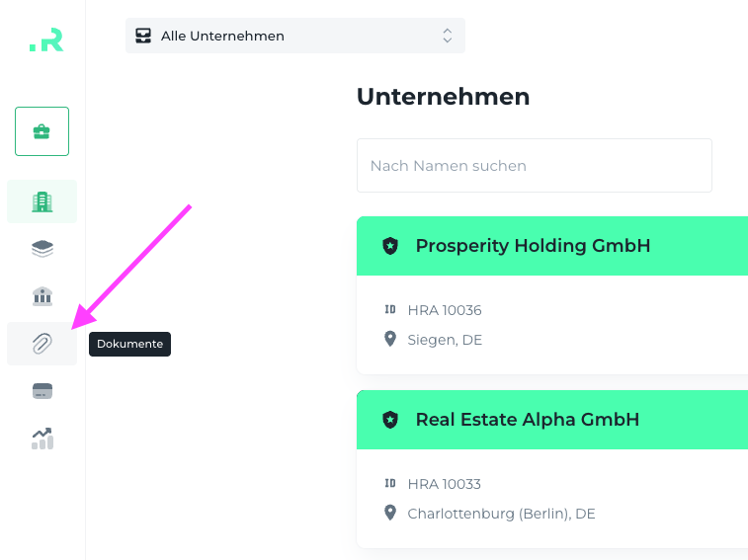Click the dropdown up-down chevron arrows
This screenshot has width=748, height=560.
(448, 36)
